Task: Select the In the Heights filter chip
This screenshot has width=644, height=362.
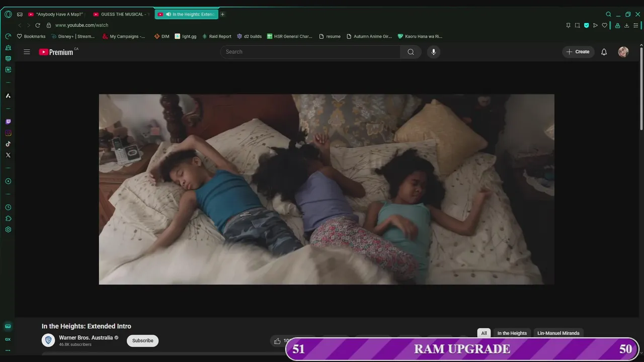Action: tap(512, 333)
